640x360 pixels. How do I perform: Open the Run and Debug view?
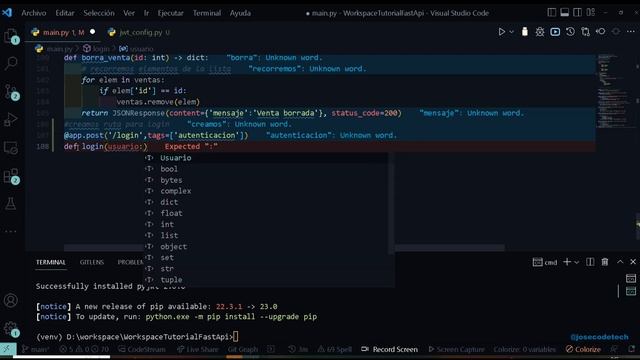pyautogui.click(x=11, y=119)
